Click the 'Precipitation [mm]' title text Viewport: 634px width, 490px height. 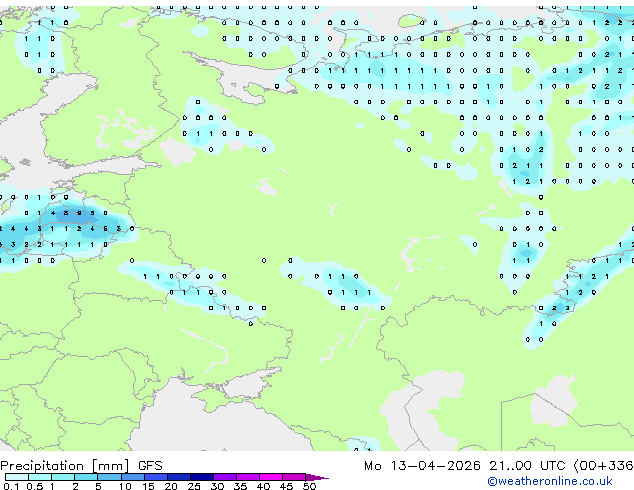pyautogui.click(x=65, y=466)
